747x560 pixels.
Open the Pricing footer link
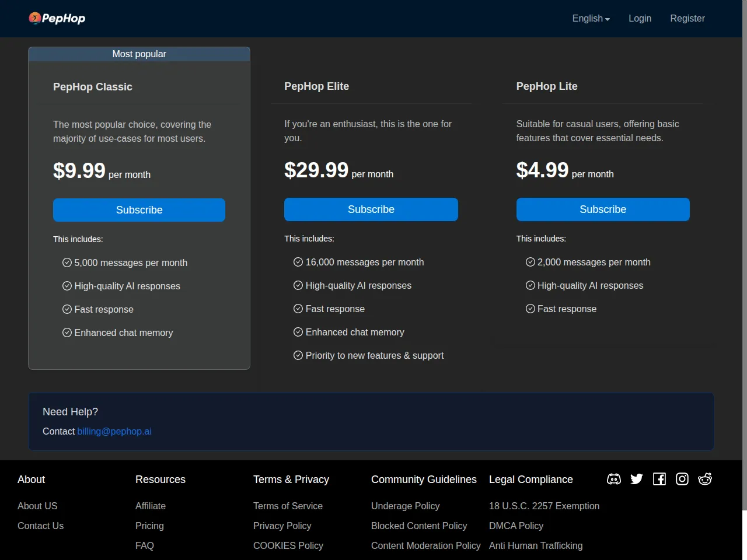[149, 526]
